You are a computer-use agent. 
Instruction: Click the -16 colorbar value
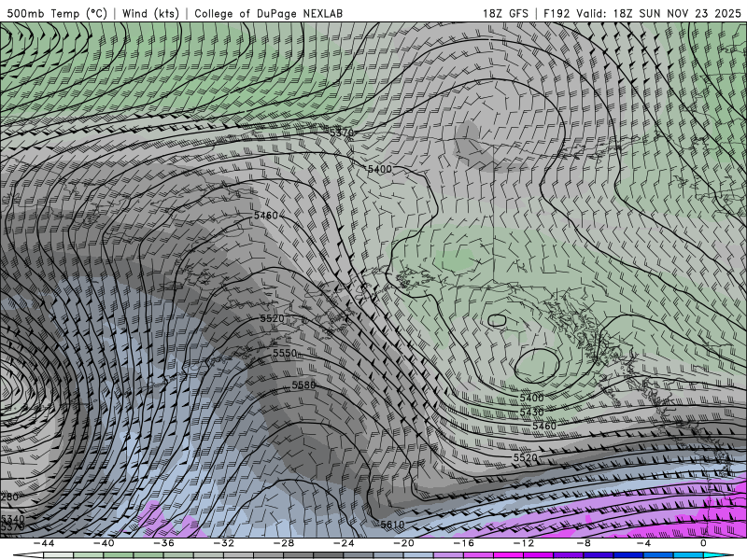pyautogui.click(x=463, y=543)
